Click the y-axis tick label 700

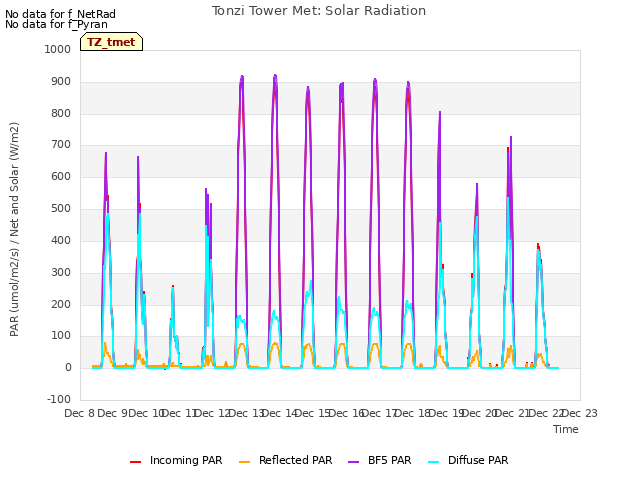(61, 144)
